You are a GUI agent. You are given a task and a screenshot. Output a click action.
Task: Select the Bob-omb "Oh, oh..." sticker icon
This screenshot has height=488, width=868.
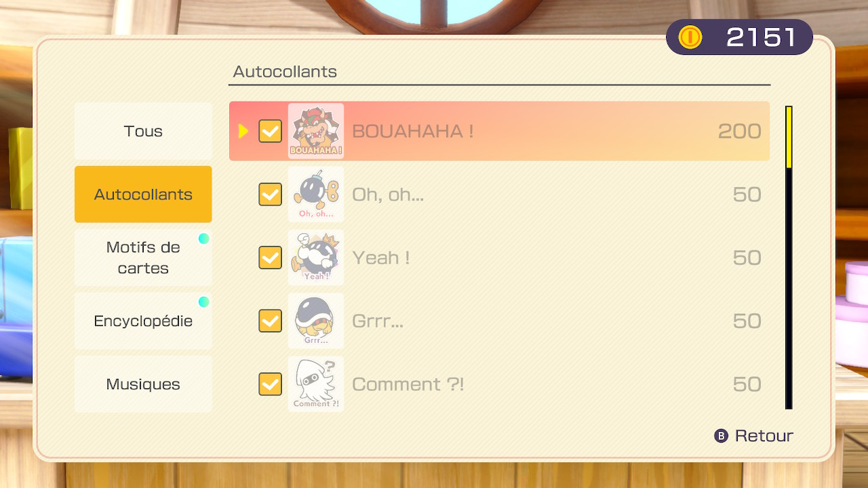pyautogui.click(x=316, y=195)
